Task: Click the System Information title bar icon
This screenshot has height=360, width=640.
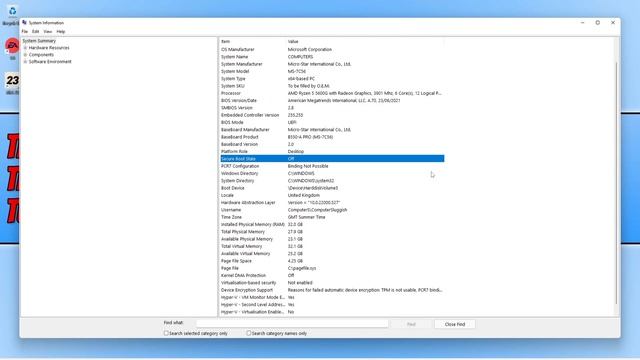Action: pyautogui.click(x=24, y=23)
